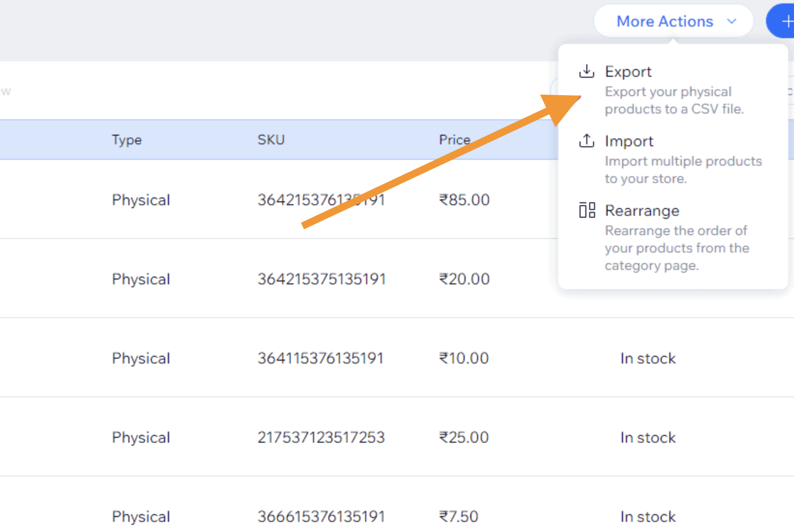Open the More Actions dropdown chevron

732,21
